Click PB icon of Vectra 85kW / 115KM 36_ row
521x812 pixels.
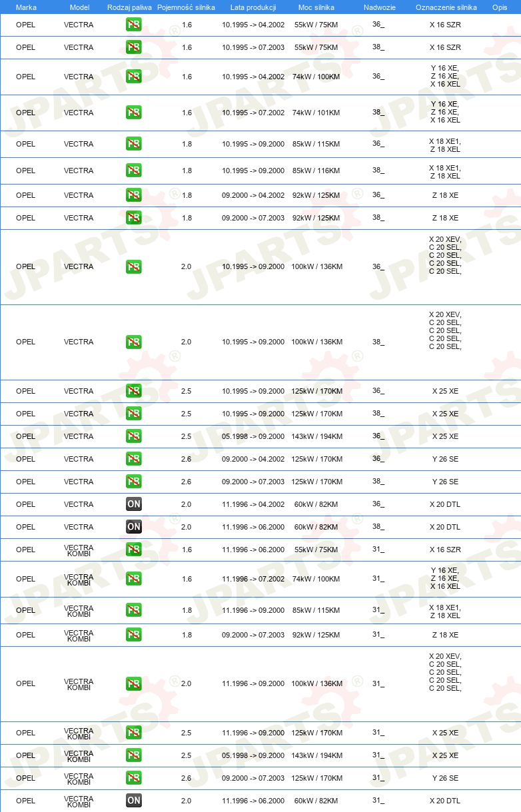click(133, 144)
